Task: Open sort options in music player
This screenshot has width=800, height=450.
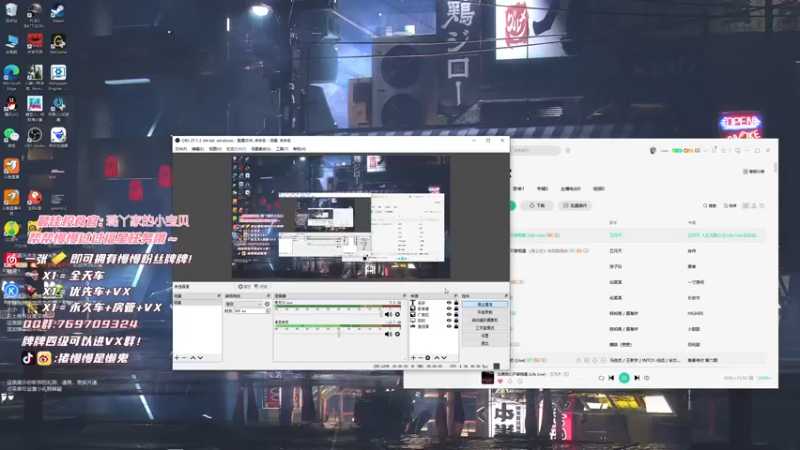Action: pos(730,206)
